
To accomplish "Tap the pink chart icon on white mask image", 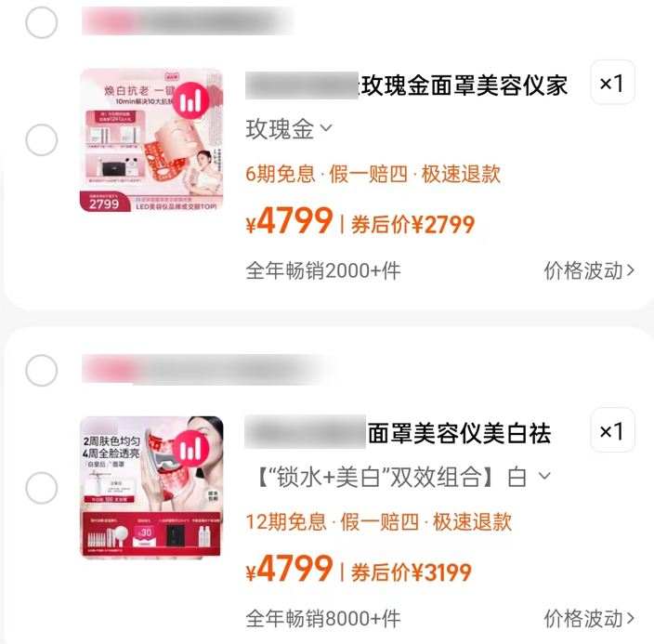I will click(190, 449).
